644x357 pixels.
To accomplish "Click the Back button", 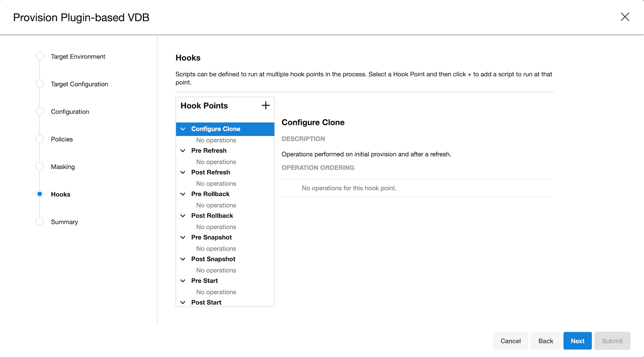I will point(545,341).
